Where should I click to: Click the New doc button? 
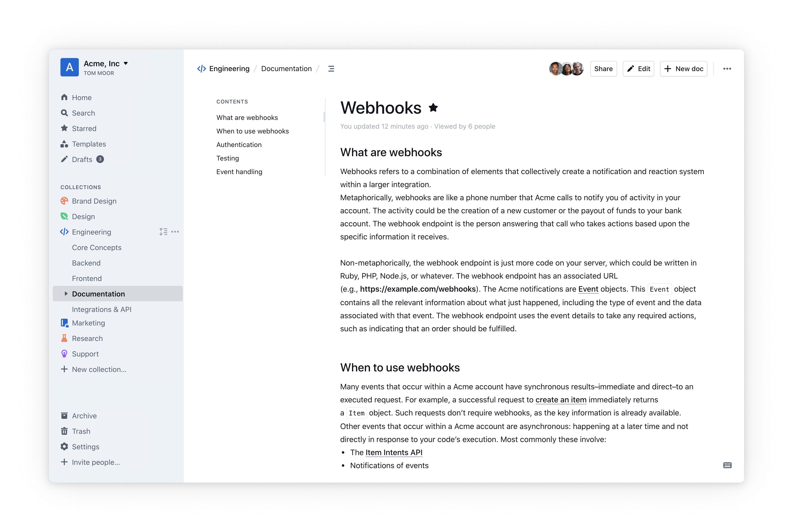click(x=683, y=68)
